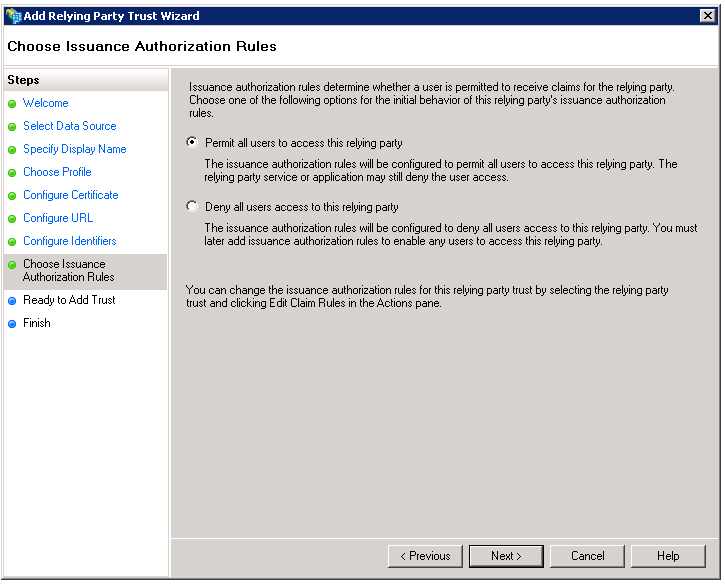This screenshot has height=584, width=725.
Task: Go back with the Previous button
Action: pos(425,556)
